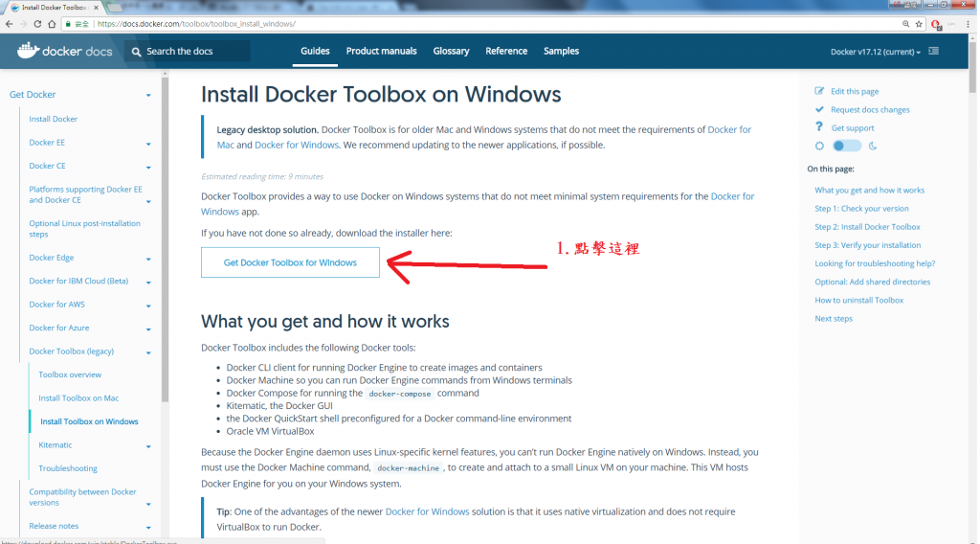This screenshot has height=544, width=980.
Task: Click Get Docker Toolbox for Windows button
Action: coord(290,262)
